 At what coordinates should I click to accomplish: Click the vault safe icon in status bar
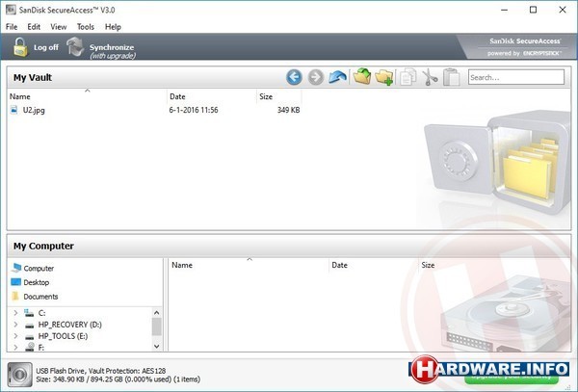(20, 375)
